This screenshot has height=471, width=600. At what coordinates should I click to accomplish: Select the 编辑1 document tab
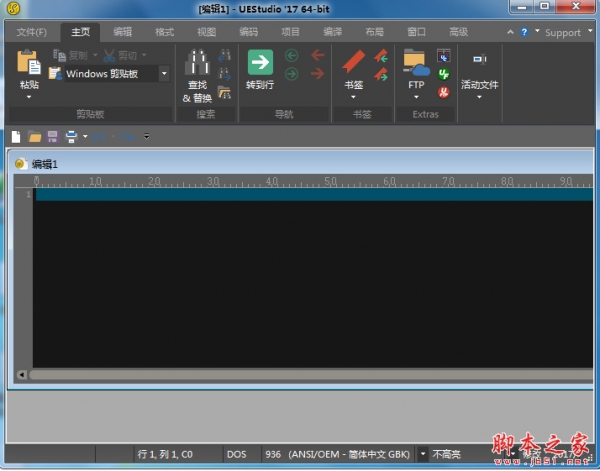[x=45, y=164]
